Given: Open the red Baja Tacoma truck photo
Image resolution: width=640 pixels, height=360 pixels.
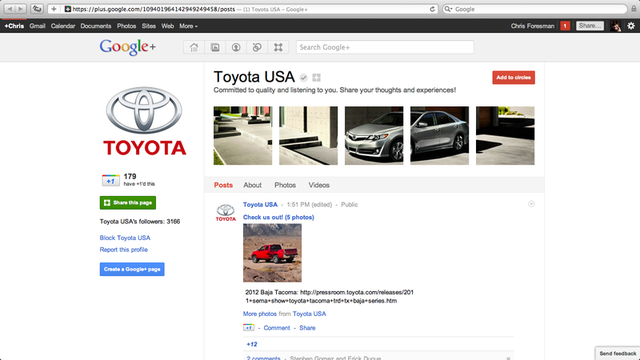Looking at the screenshot, I should (x=272, y=253).
